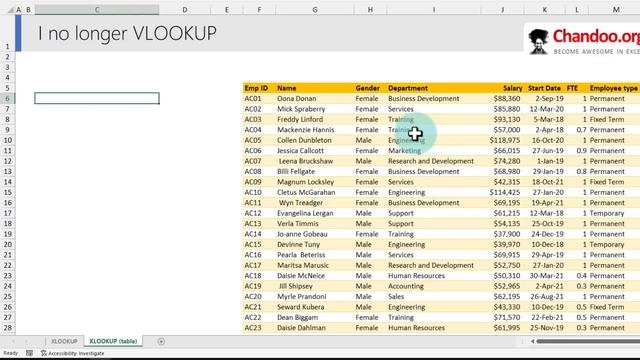Select column G header
640x360 pixels.
(x=315, y=9)
